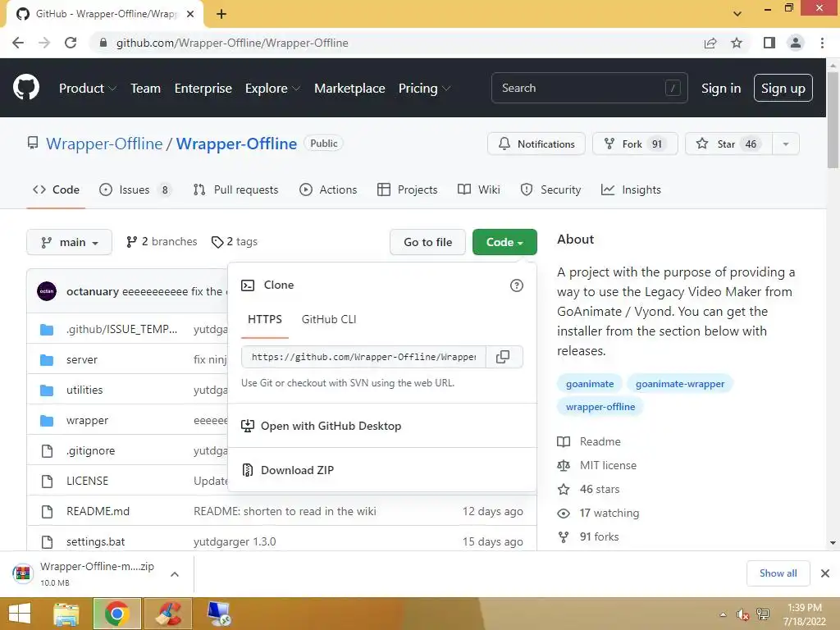
Task: Open the Star lists dropdown arrow
Action: [x=785, y=144]
